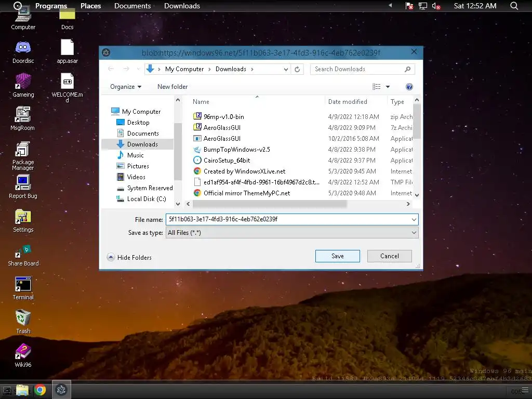Click the forward navigation arrow
The height and width of the screenshot is (399, 532).
[126, 69]
